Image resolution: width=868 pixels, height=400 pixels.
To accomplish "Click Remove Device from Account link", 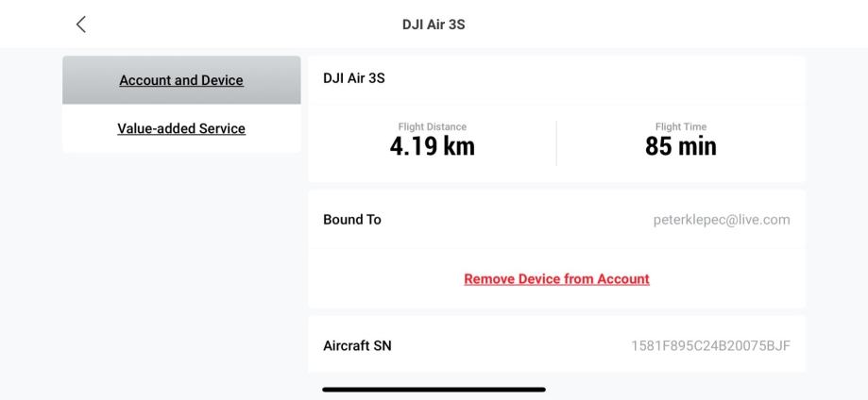I will 556,279.
